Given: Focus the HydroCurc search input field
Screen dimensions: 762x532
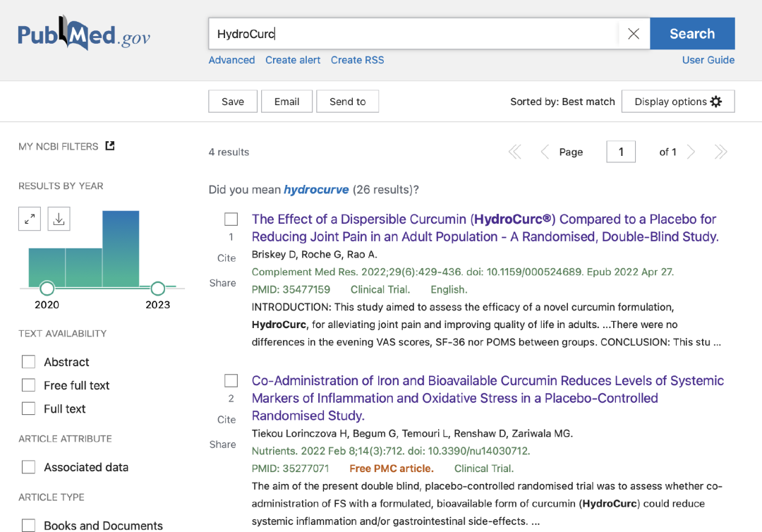Looking at the screenshot, I should click(x=413, y=34).
